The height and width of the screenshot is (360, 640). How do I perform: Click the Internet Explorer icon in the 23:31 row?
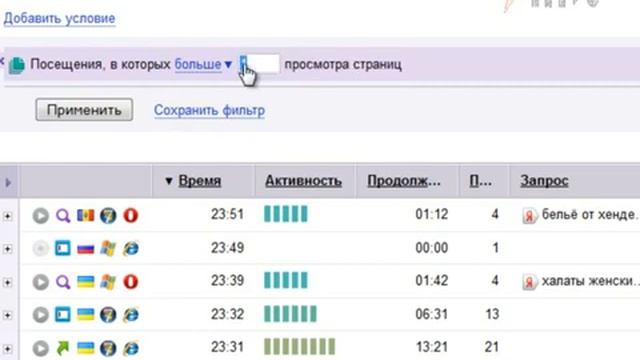pos(131,348)
